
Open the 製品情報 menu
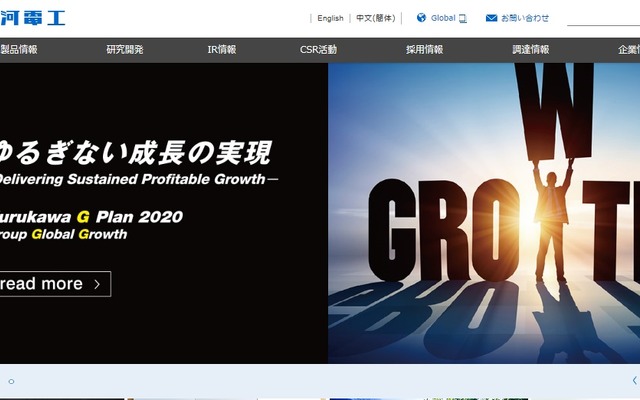(x=19, y=50)
